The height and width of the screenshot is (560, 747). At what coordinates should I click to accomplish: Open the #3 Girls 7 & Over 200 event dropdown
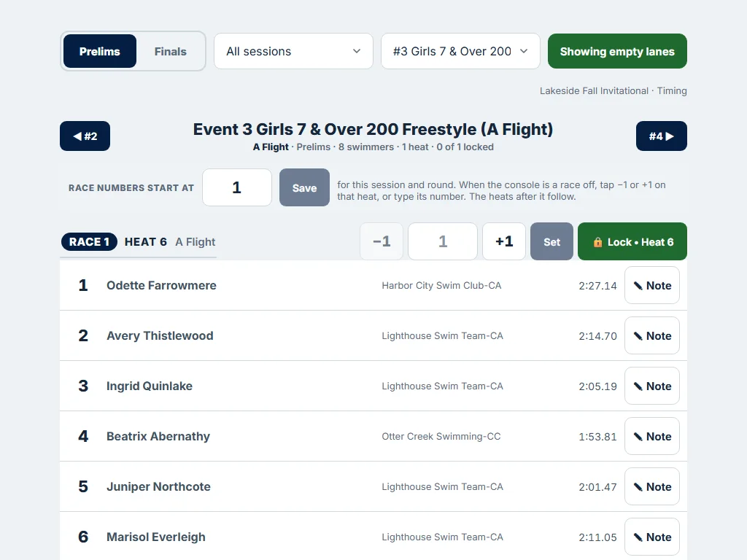pyautogui.click(x=460, y=51)
